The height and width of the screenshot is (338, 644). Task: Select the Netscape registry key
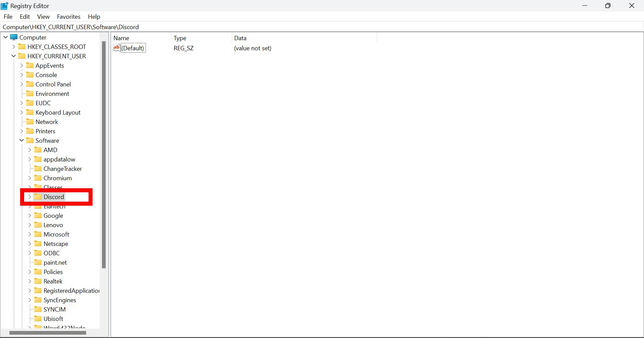56,244
